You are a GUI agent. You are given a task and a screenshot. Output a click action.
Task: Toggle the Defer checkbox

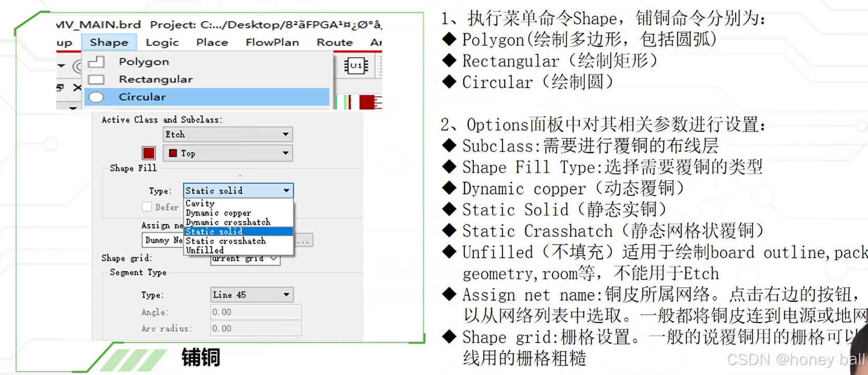(x=147, y=207)
